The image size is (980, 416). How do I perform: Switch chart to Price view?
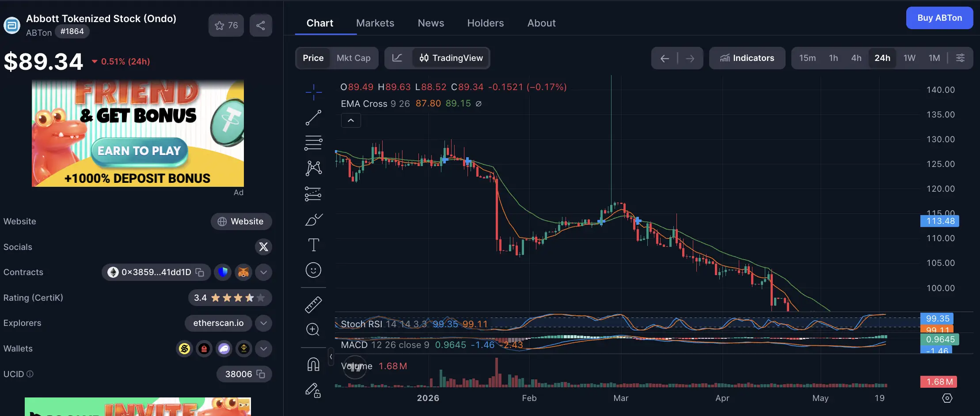coord(313,58)
